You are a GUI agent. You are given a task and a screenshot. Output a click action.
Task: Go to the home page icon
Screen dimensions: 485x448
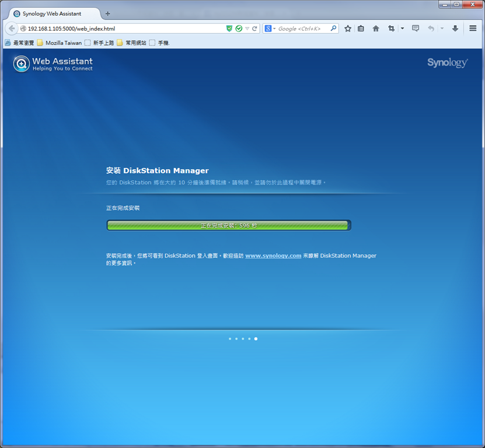tap(376, 29)
